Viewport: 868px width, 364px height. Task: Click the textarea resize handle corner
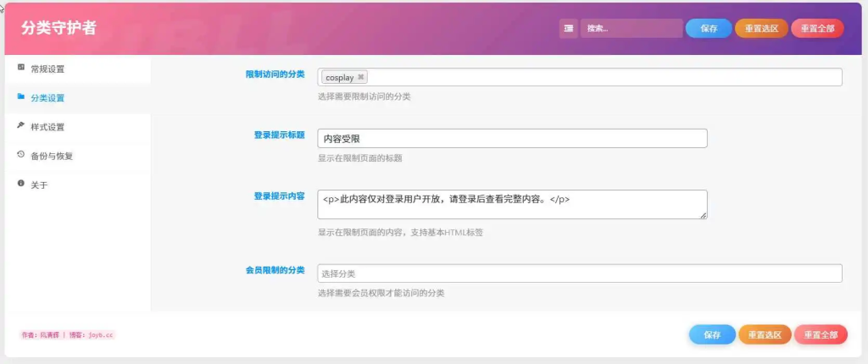pyautogui.click(x=703, y=216)
